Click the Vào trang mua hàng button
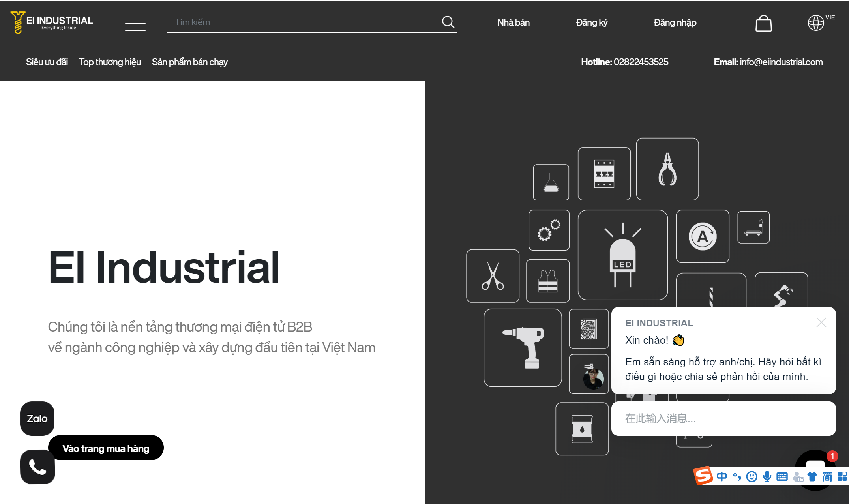 pyautogui.click(x=106, y=448)
